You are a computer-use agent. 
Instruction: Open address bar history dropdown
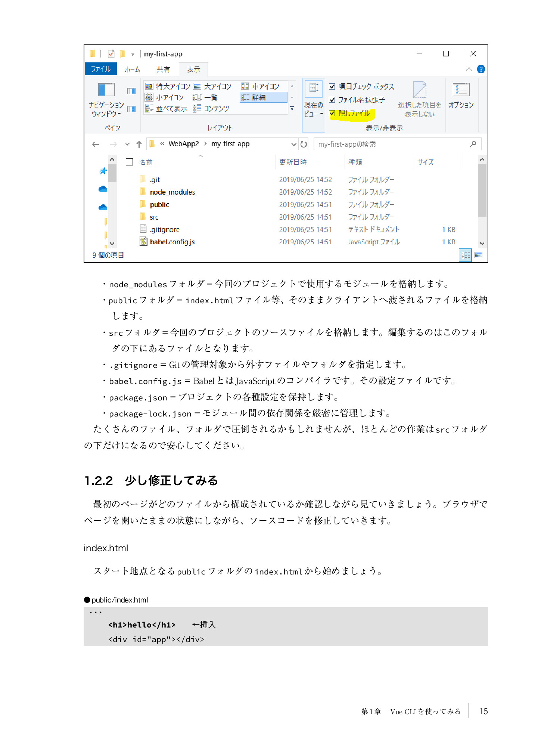click(293, 144)
